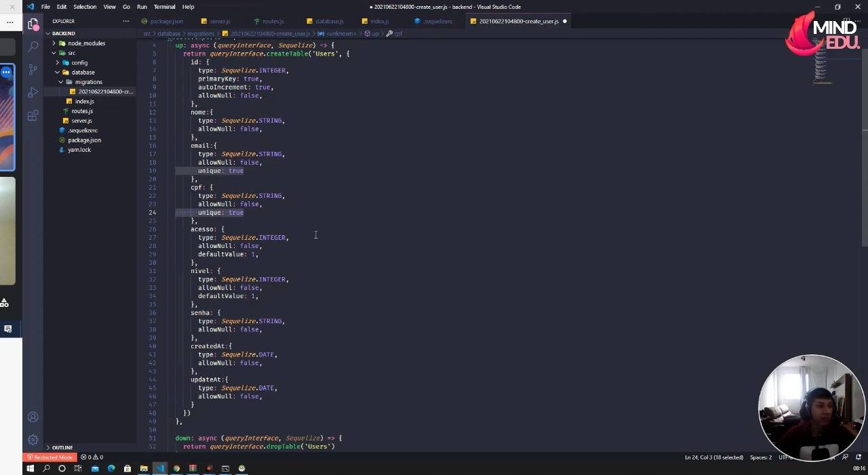Open the Terminal menu
This screenshot has height=475, width=868.
pos(163,7)
